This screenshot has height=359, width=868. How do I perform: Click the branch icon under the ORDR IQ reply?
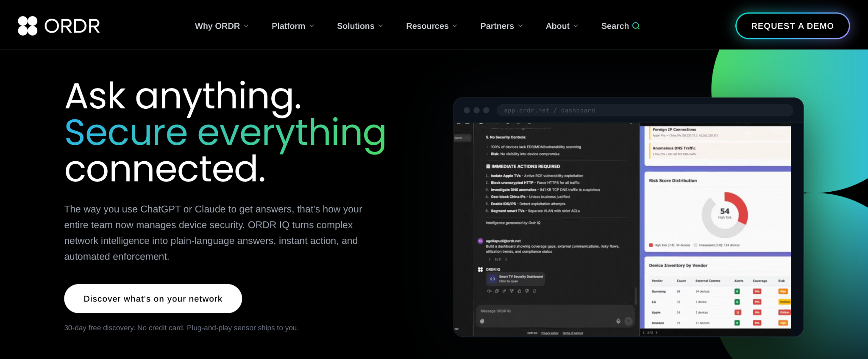pyautogui.click(x=512, y=291)
